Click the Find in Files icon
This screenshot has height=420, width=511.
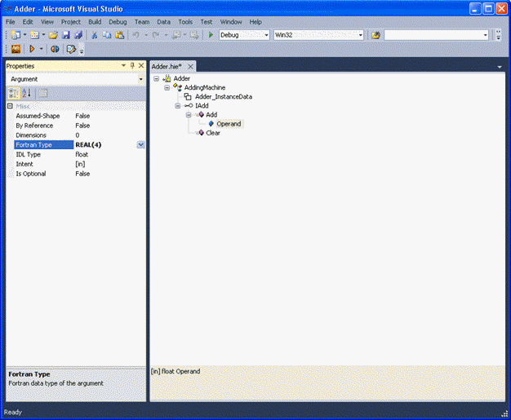[x=375, y=35]
